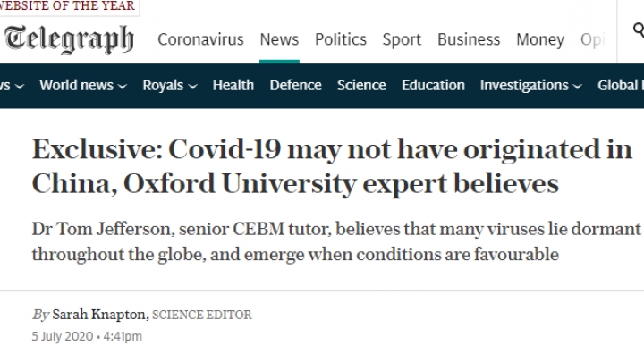The image size is (644, 362).
Task: Click the Telegraph logo
Action: tap(69, 39)
